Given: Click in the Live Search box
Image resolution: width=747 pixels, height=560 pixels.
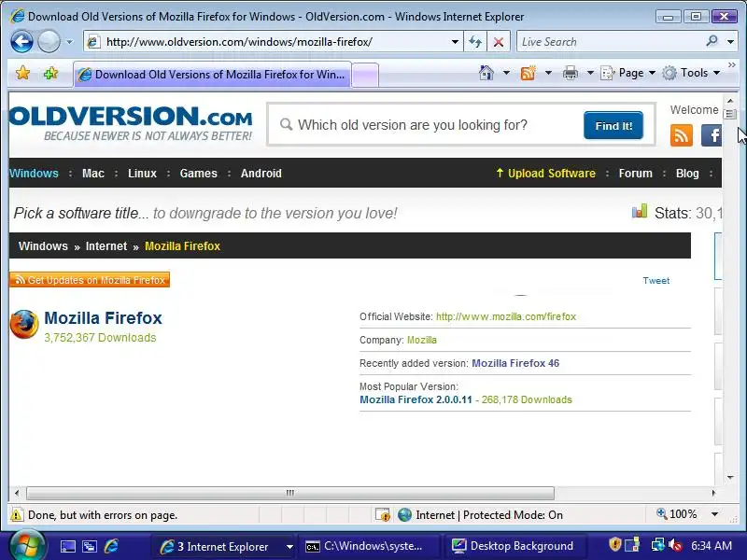Looking at the screenshot, I should point(610,42).
